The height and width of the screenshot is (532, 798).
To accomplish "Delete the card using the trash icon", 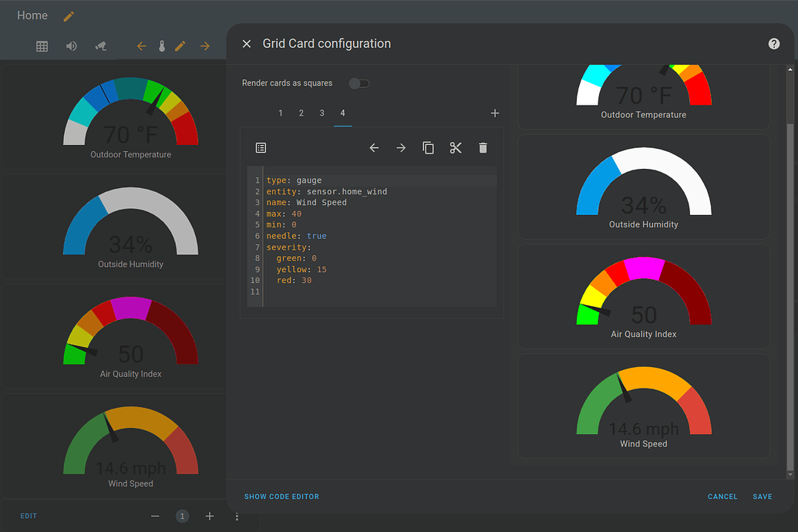I will pos(483,147).
